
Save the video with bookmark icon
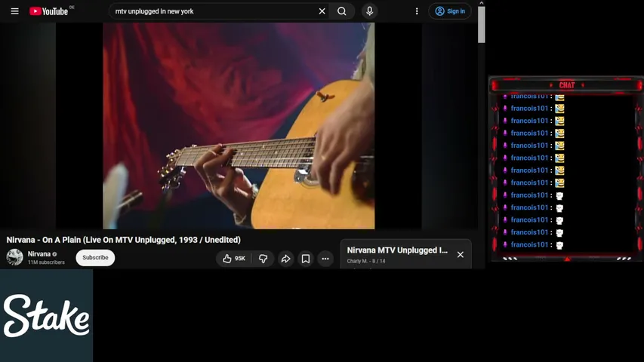[306, 259]
